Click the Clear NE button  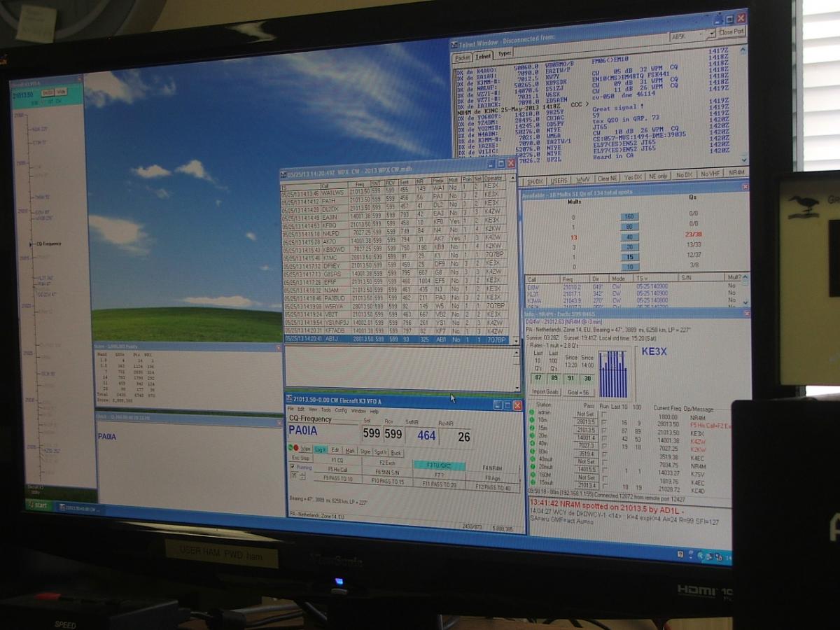(606, 178)
